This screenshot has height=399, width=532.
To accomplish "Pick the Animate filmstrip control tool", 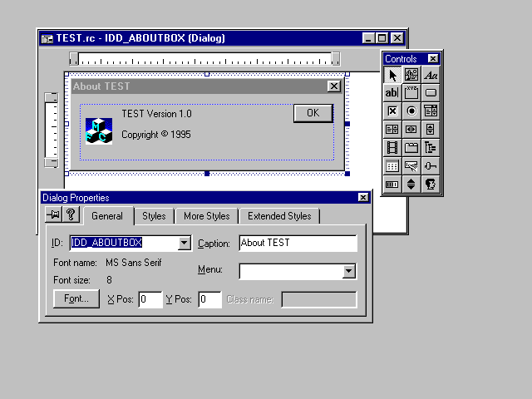I will 392,148.
